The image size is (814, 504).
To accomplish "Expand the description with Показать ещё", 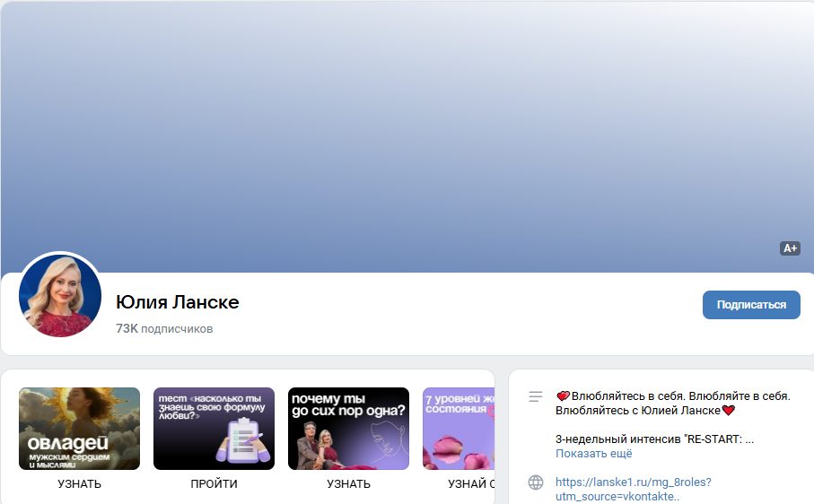I will click(x=593, y=454).
